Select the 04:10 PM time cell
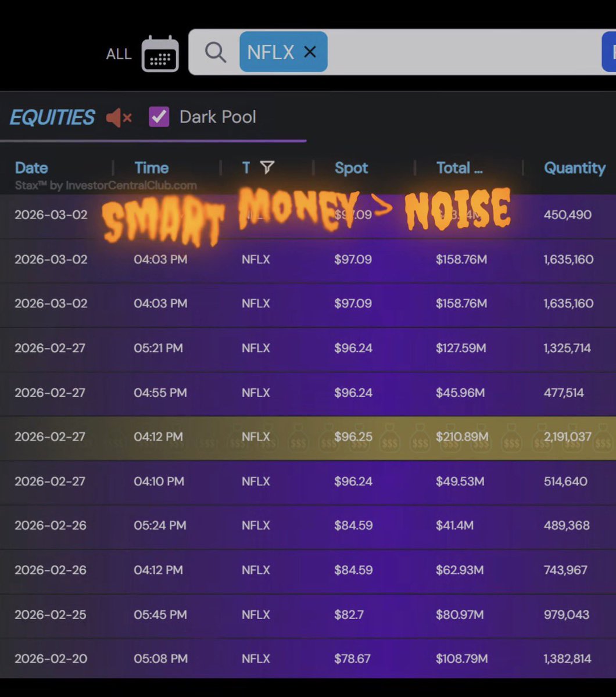This screenshot has height=697, width=616. coord(159,481)
